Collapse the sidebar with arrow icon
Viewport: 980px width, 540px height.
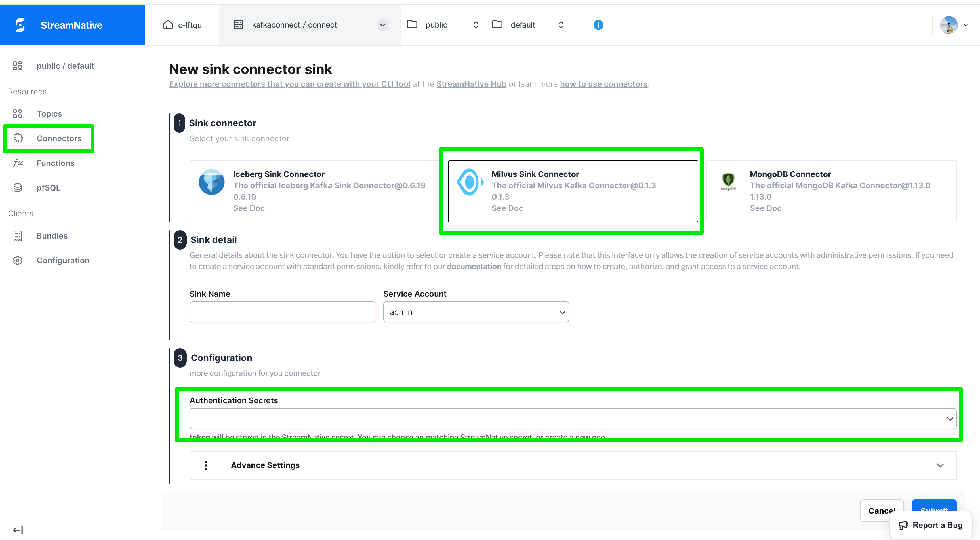click(18, 530)
